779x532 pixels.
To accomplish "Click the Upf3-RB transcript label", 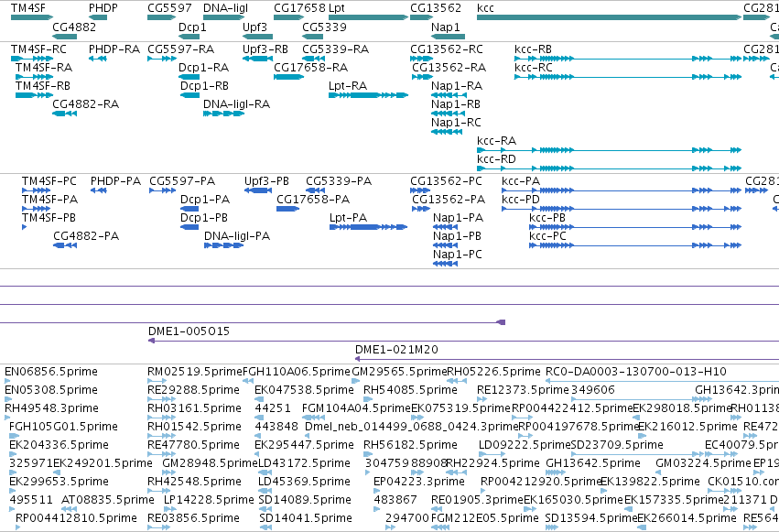I will tap(265, 49).
